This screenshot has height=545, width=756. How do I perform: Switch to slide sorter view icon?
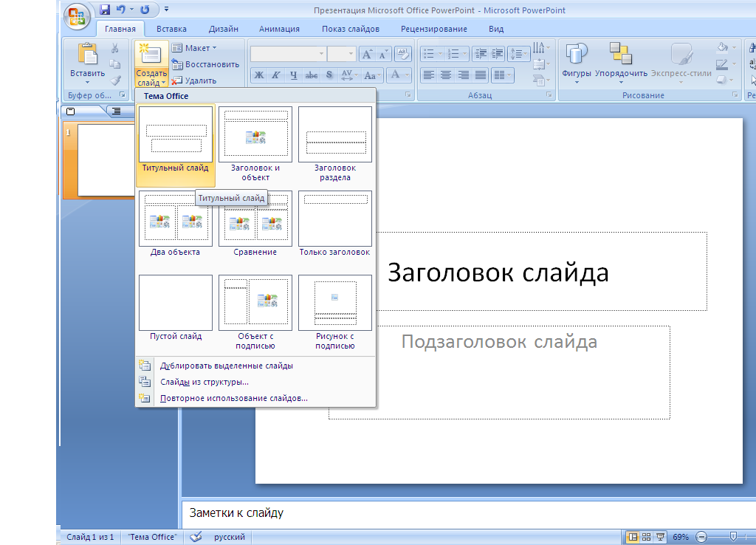[646, 537]
